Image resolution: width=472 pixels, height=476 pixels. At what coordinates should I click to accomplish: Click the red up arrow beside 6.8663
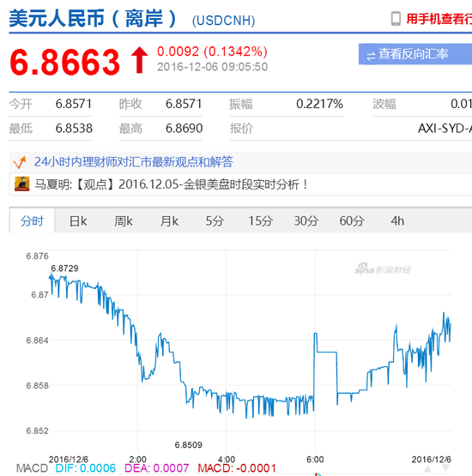click(139, 60)
